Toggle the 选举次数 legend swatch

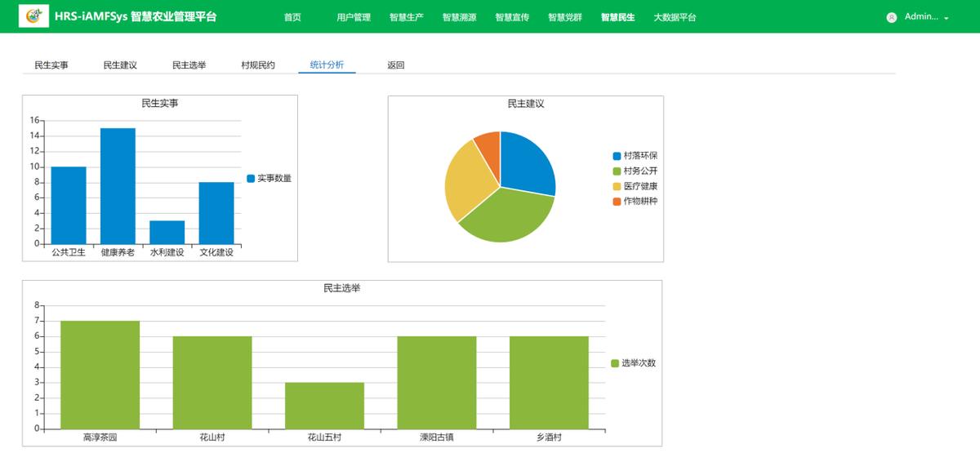[615, 363]
